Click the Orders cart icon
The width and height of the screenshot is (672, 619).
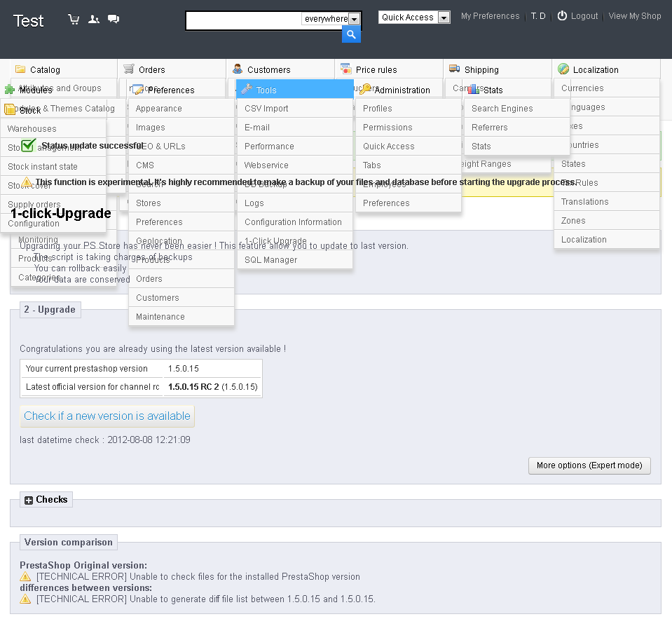click(128, 69)
